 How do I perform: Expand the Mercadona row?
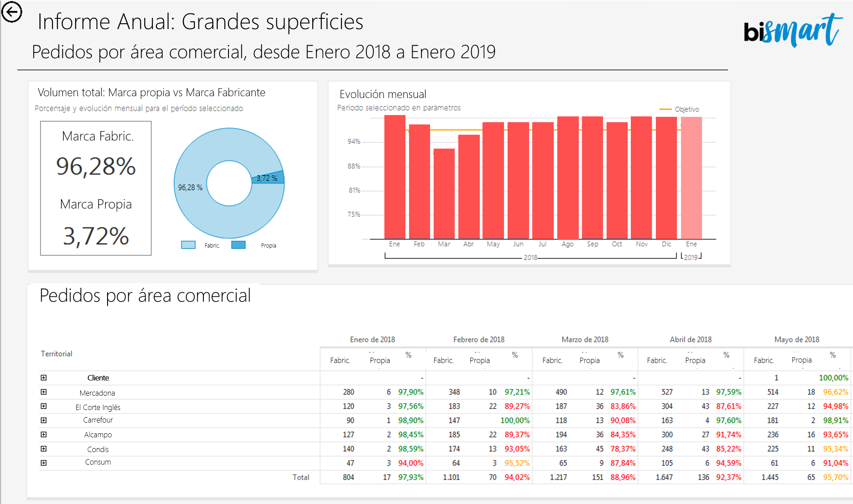pos(43,392)
